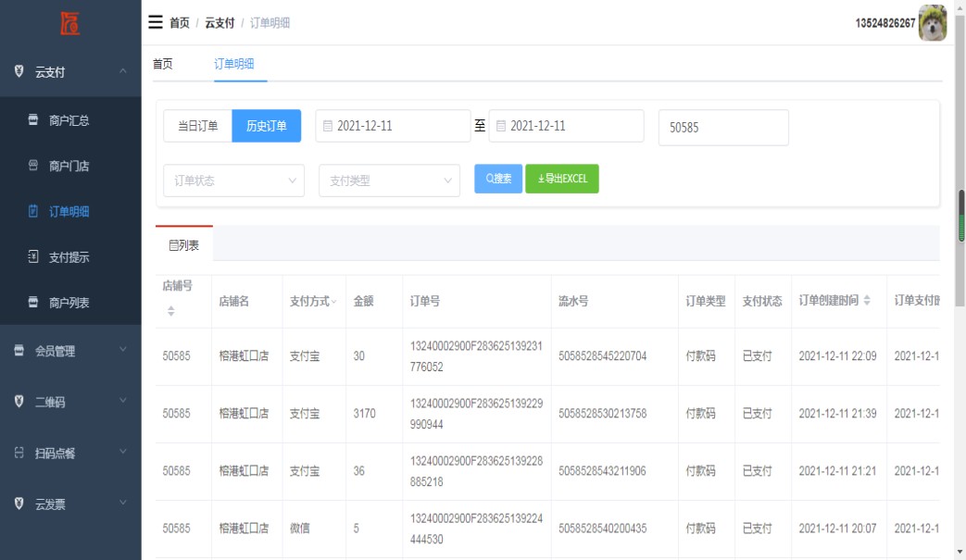Expand the 会员管理 sidebar menu

[70, 351]
